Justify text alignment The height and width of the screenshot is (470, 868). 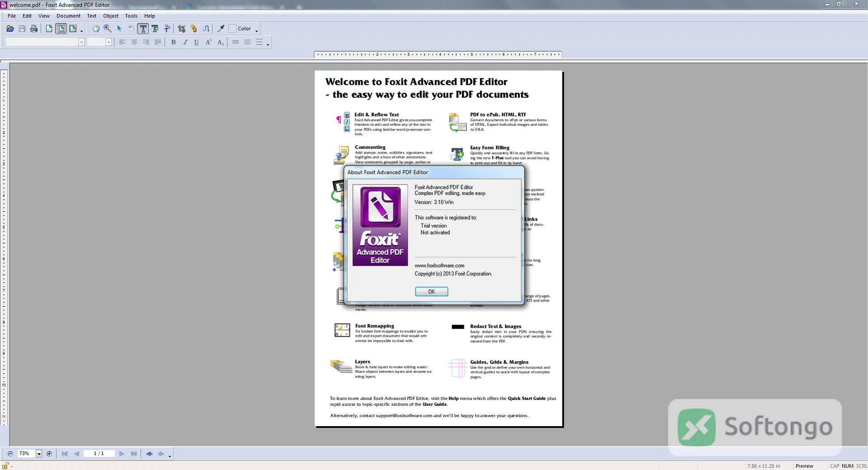(158, 42)
